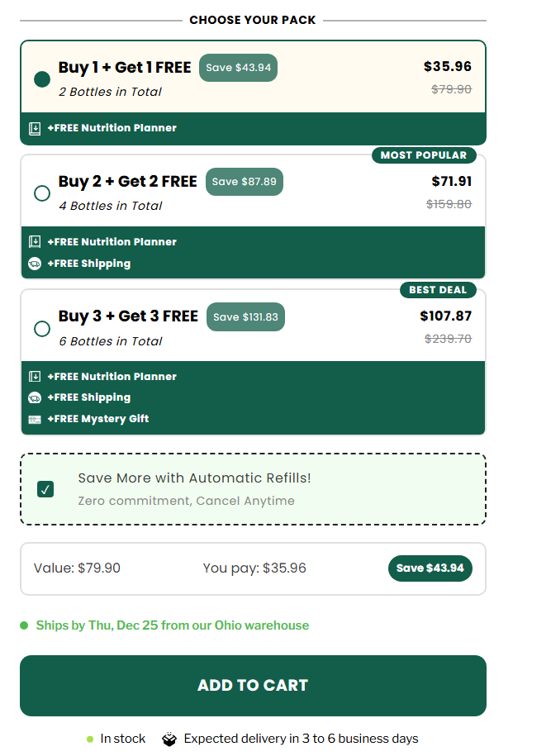Screen dimensions: 551x756
Task: Click the Save $43.94 summary badge
Action: point(430,568)
